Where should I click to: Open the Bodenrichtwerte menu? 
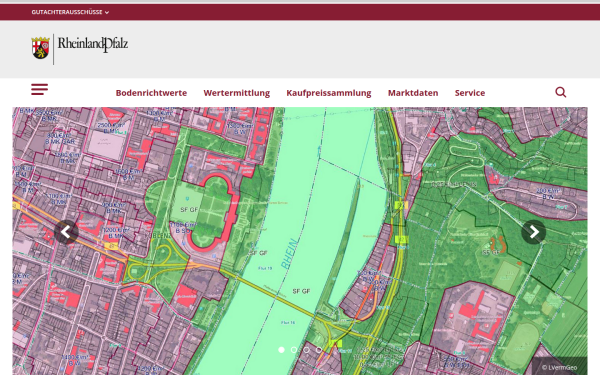[151, 93]
